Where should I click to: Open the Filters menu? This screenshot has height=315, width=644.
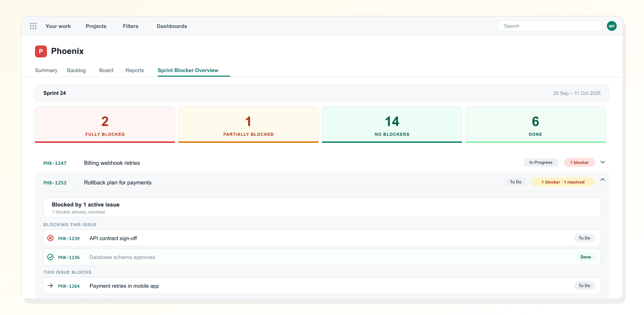click(x=131, y=26)
